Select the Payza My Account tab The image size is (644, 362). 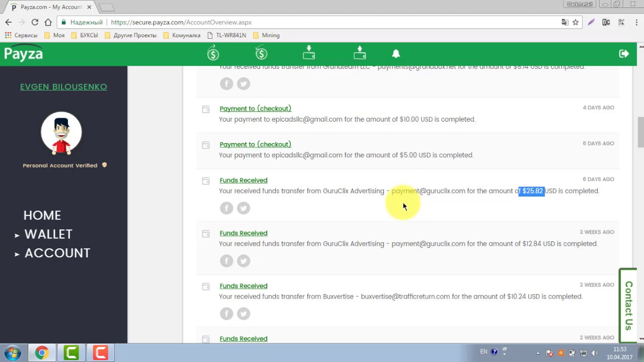pos(50,7)
